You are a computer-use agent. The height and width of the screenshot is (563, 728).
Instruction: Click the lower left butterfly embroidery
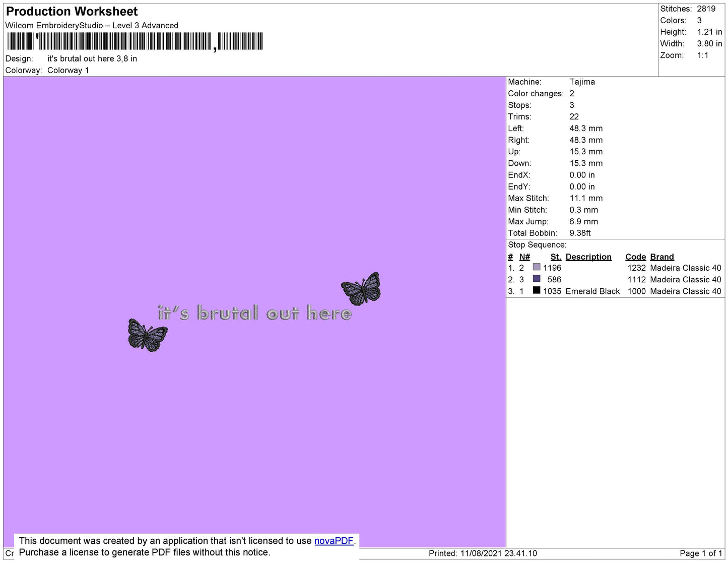pyautogui.click(x=148, y=335)
